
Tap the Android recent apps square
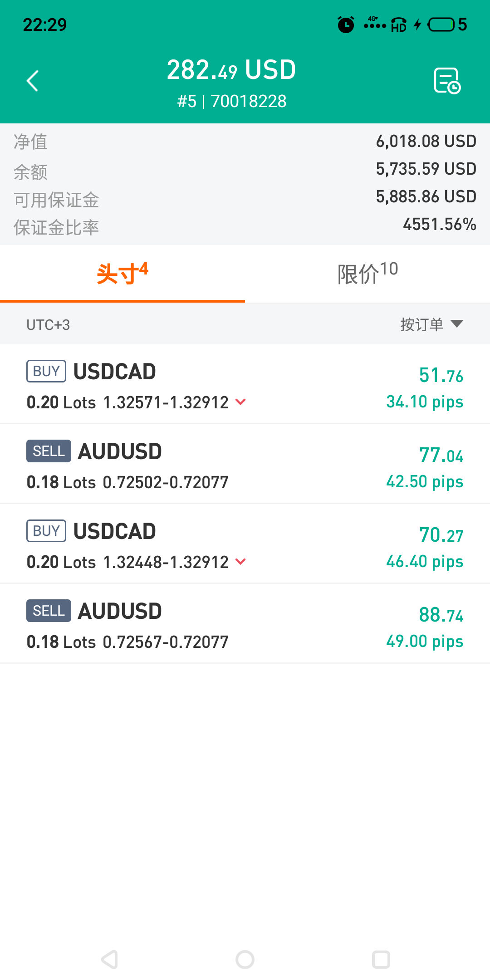pyautogui.click(x=381, y=960)
